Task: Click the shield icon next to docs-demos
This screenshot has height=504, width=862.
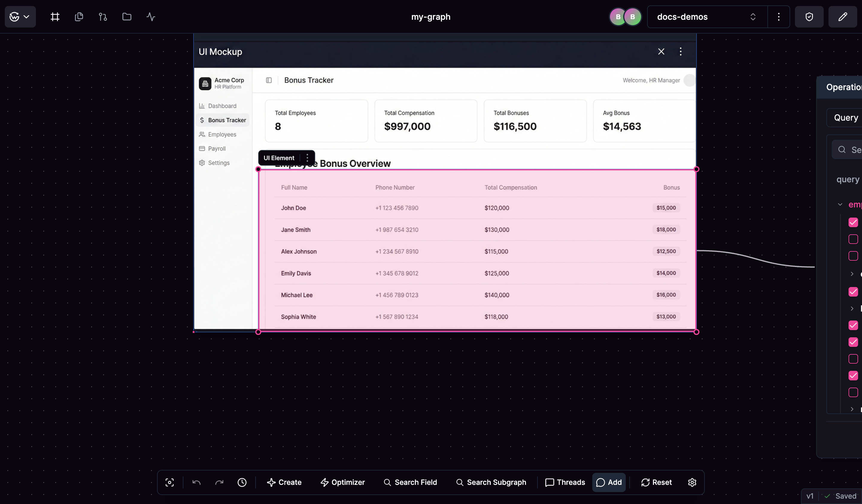Action: point(809,16)
